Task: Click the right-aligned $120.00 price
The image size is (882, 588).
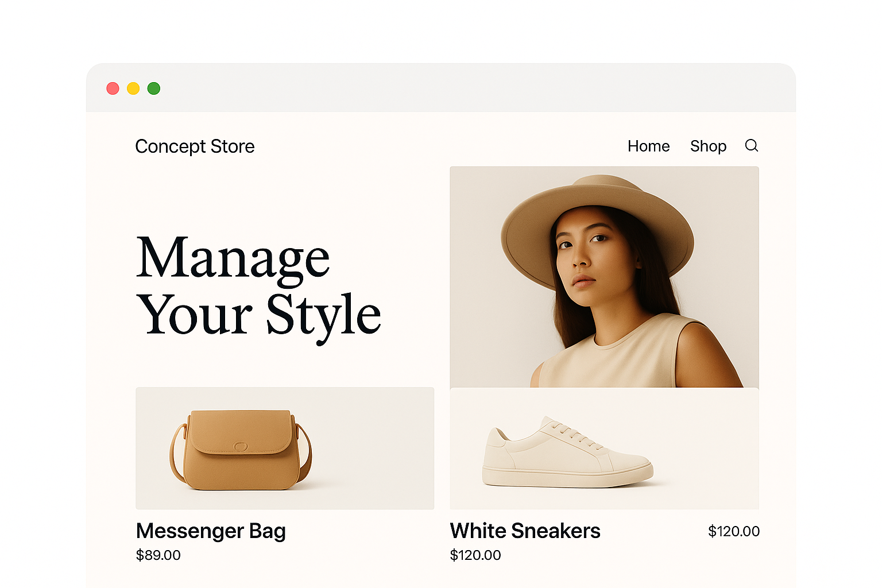Action: tap(733, 531)
